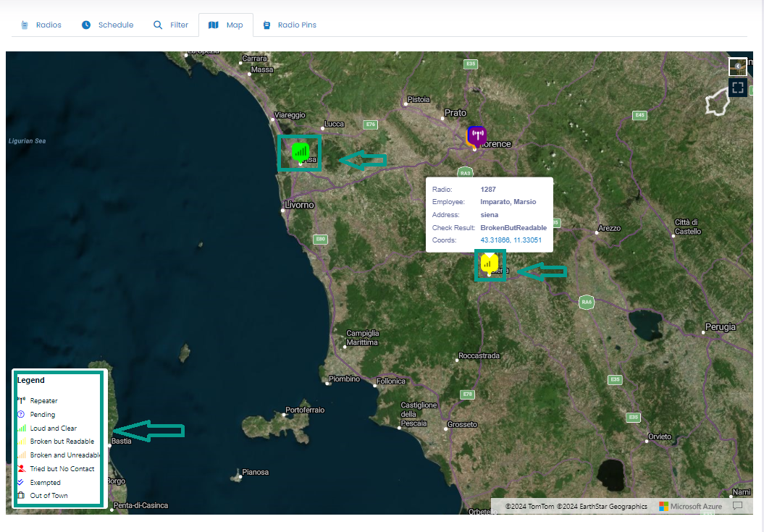Click the Loud and Clear legend icon

tap(22, 428)
